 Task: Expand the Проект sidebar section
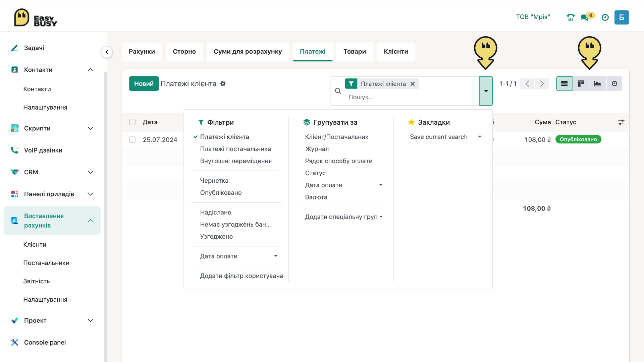(91, 320)
